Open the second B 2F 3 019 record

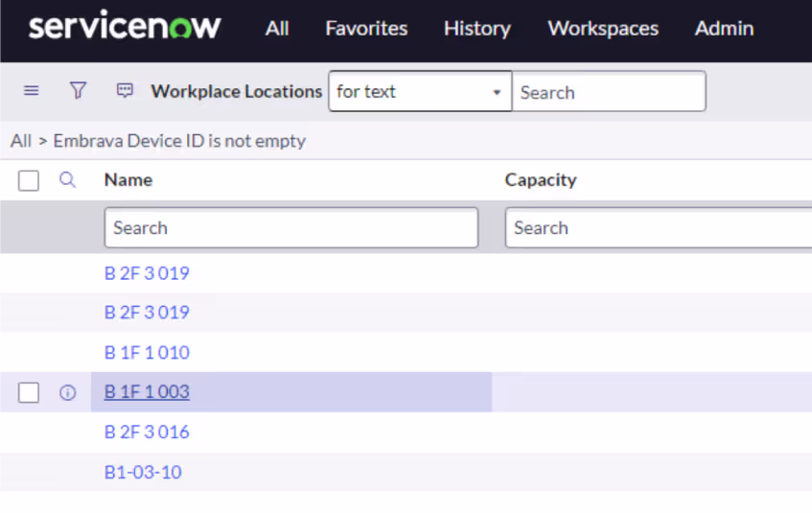(x=147, y=313)
